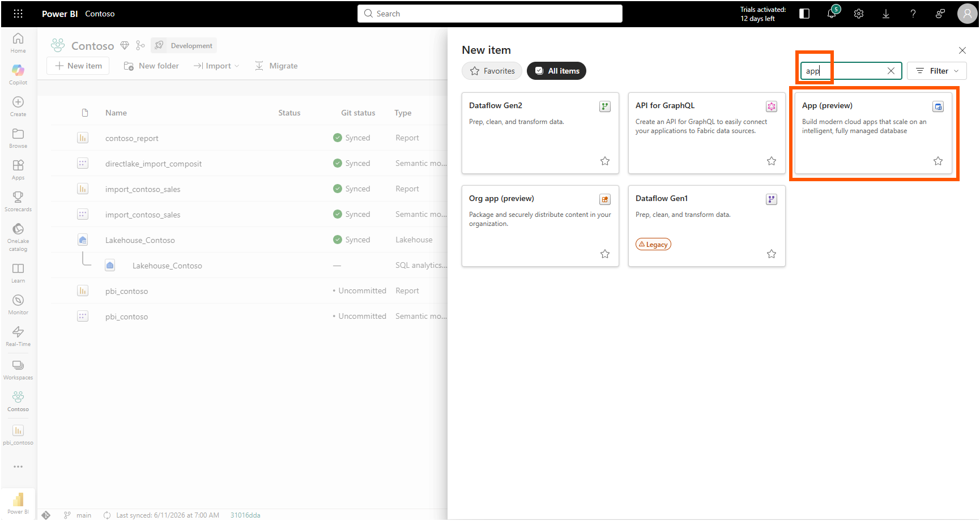Image resolution: width=980 pixels, height=521 pixels.
Task: Click the New folder button
Action: tap(151, 66)
